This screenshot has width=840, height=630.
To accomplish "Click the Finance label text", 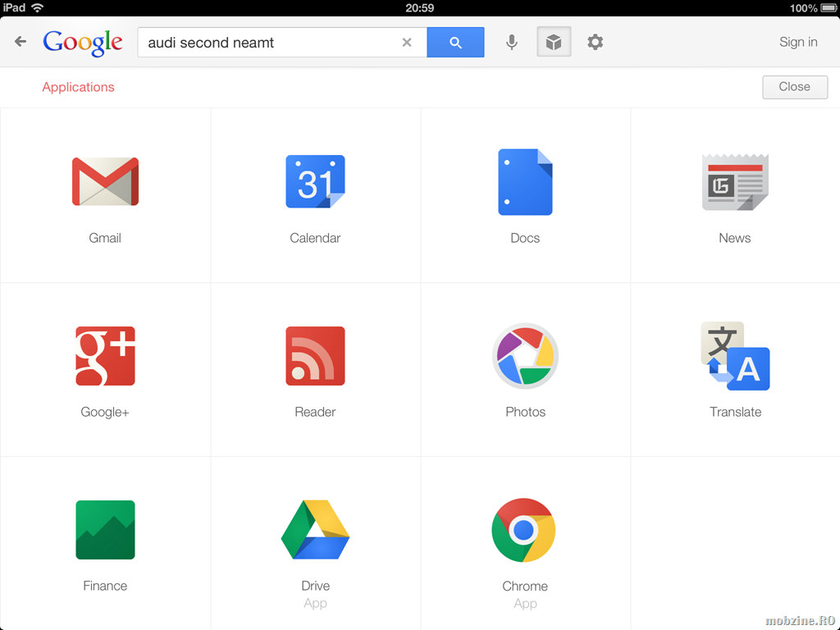I will click(105, 586).
